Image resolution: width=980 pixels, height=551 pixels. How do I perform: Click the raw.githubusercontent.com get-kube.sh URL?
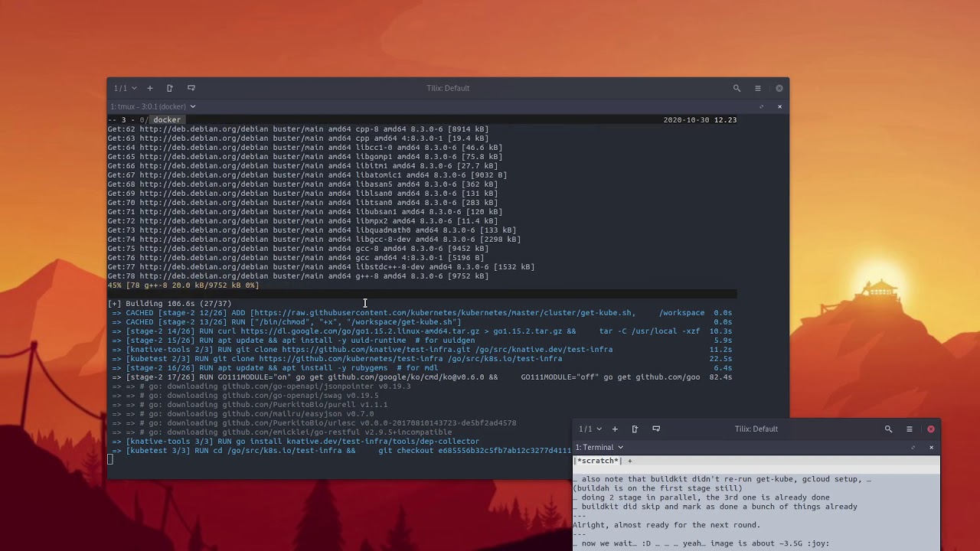(444, 313)
